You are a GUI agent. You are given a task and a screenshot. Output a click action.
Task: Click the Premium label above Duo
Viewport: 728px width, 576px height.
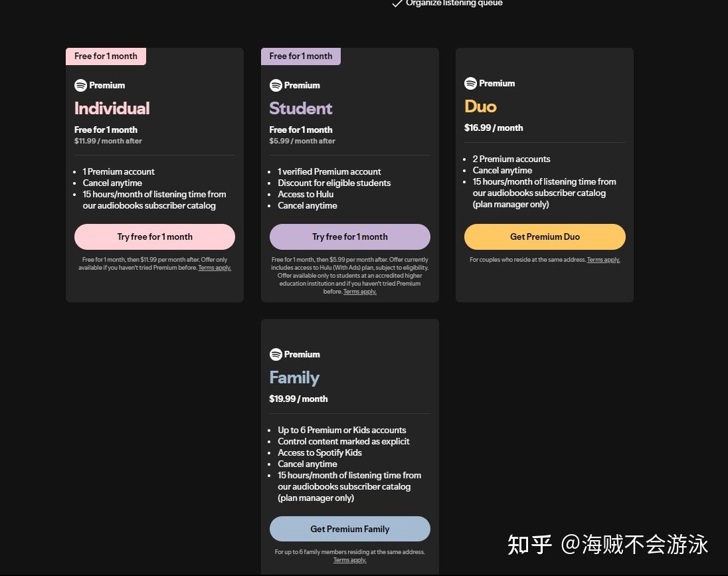pos(497,83)
